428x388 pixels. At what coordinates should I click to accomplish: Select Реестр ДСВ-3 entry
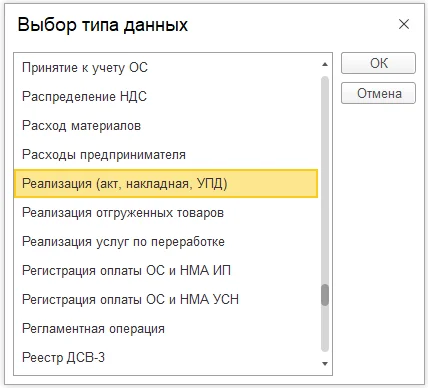[166, 358]
